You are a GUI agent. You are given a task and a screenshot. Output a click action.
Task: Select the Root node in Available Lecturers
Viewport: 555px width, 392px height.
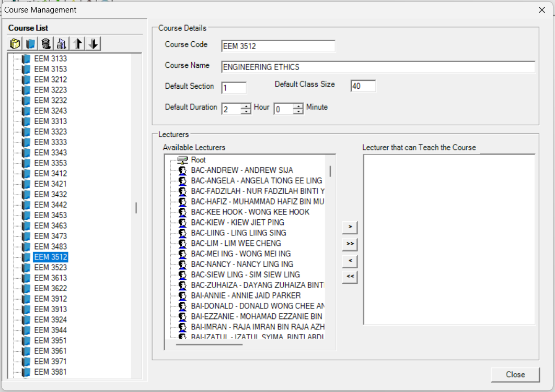pyautogui.click(x=198, y=160)
